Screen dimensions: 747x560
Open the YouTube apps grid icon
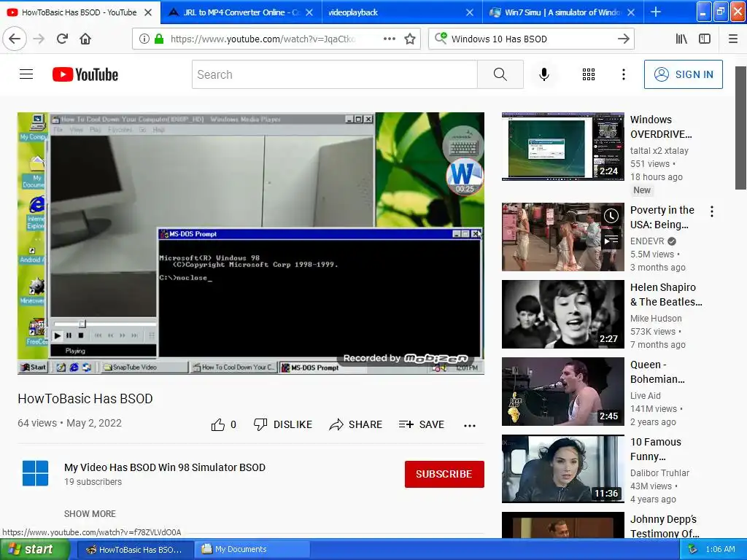click(x=589, y=74)
